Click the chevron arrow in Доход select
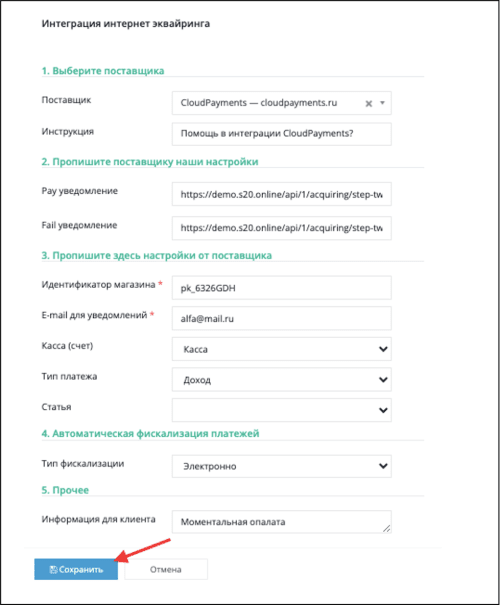This screenshot has width=500, height=605. pyautogui.click(x=383, y=380)
